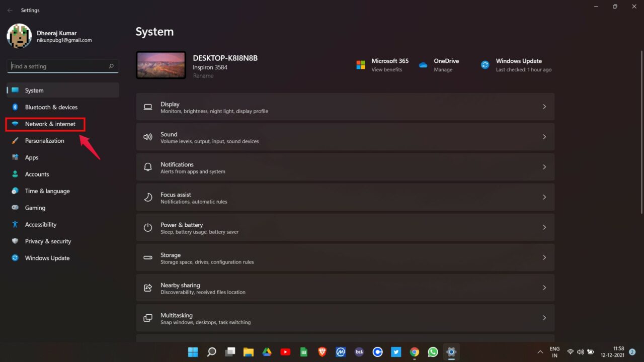Click the Privacy & security shield icon
Viewport: 644px width, 362px height.
click(15, 241)
